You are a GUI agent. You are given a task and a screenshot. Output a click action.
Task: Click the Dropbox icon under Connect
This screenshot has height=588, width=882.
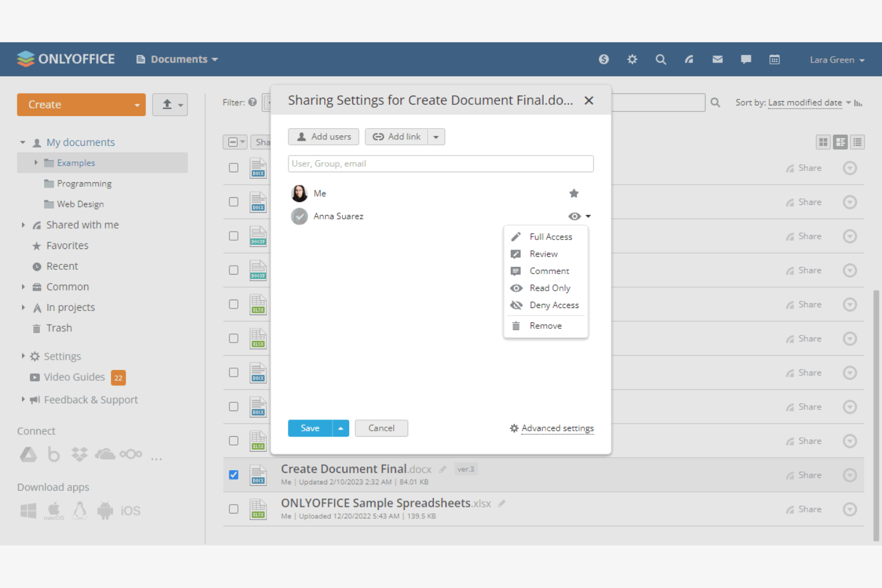[79, 453]
